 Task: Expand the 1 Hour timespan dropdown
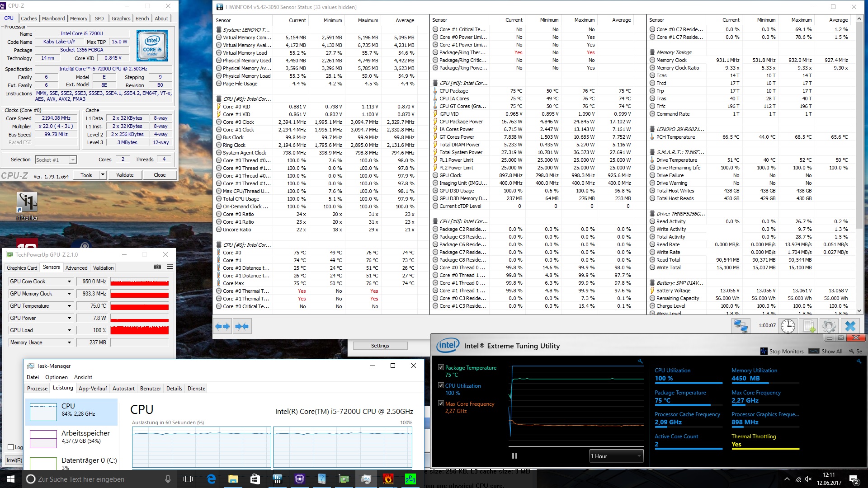pyautogui.click(x=616, y=456)
